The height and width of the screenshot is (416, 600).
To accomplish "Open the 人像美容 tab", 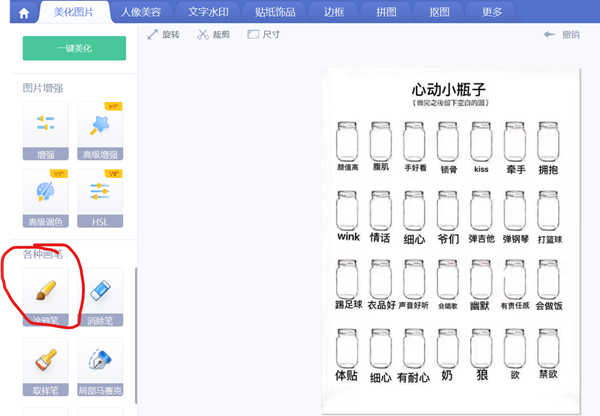I will click(x=141, y=12).
